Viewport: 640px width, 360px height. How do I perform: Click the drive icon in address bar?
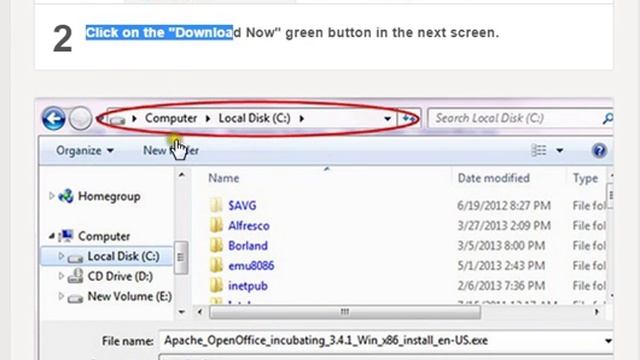click(x=118, y=119)
